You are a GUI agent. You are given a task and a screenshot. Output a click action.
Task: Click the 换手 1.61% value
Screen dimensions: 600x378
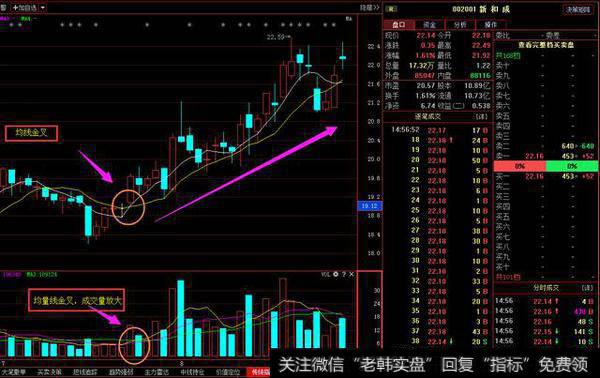click(x=426, y=96)
